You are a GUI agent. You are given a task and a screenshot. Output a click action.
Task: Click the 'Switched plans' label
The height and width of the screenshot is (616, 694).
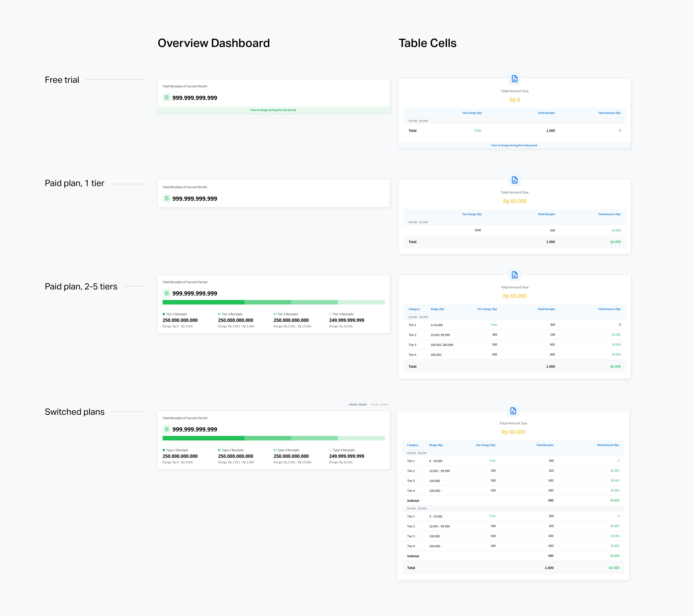pyautogui.click(x=74, y=412)
